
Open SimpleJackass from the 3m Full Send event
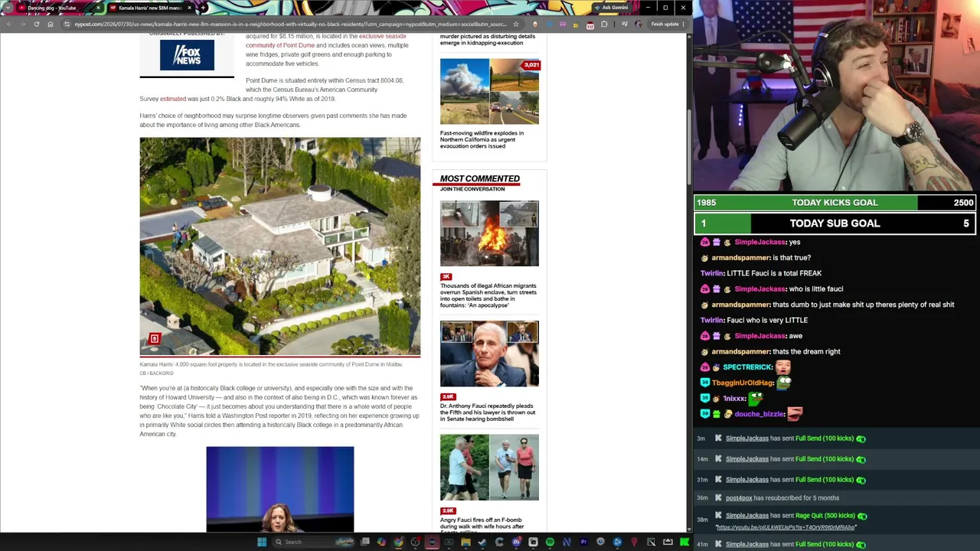746,439
